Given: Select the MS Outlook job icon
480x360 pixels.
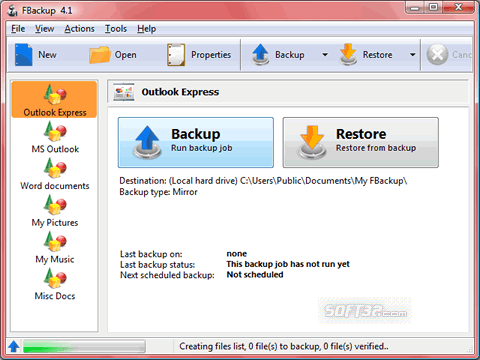Looking at the screenshot, I should 55,131.
